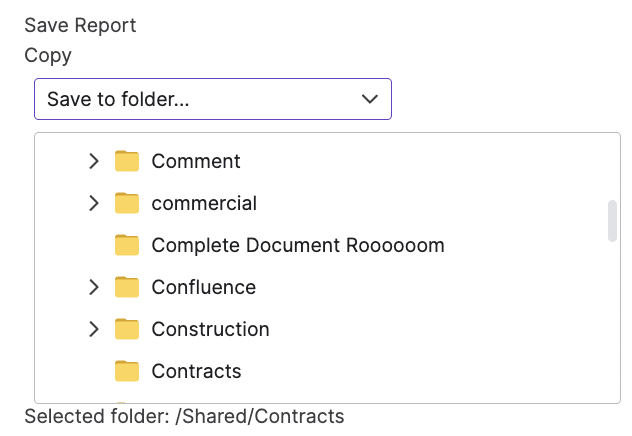
Task: Click the folder list scrollbar thumb
Action: (x=612, y=221)
